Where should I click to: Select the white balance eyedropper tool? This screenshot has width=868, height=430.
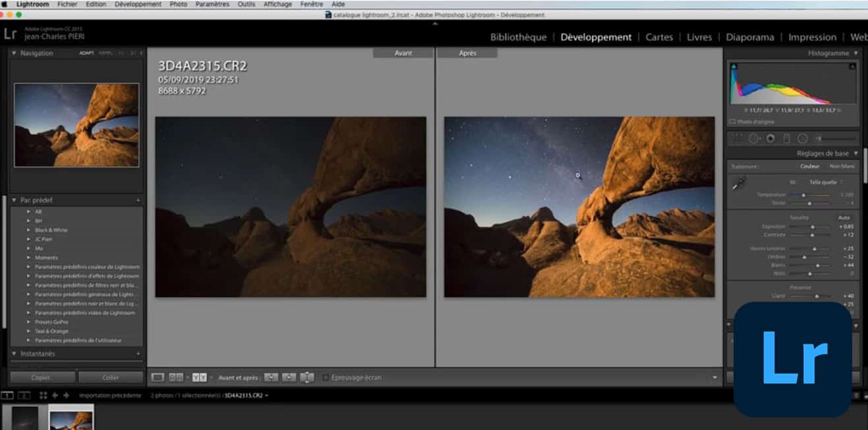pos(738,185)
